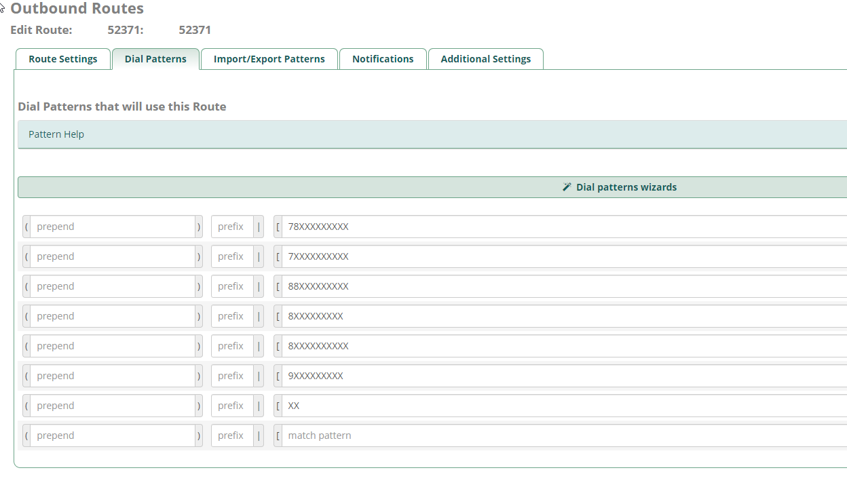Click the 78XXXXXXXXX match pattern field
The height and width of the screenshot is (504, 847).
pos(563,227)
